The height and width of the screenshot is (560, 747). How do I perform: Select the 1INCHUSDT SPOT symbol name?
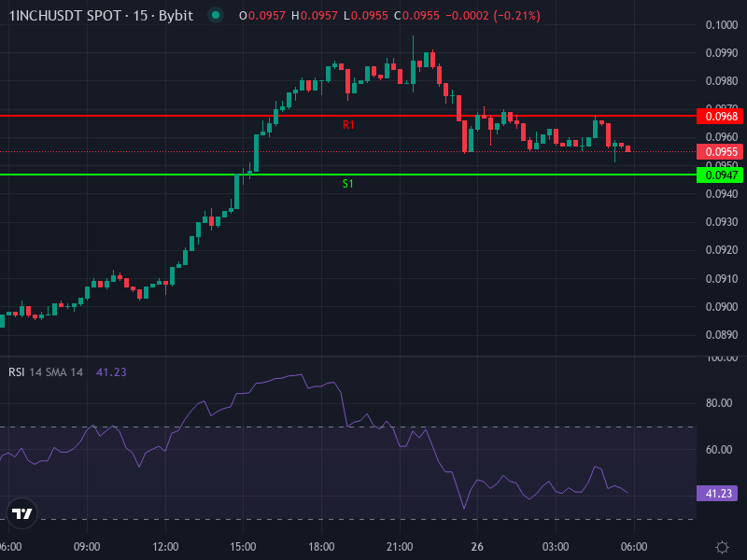point(61,15)
